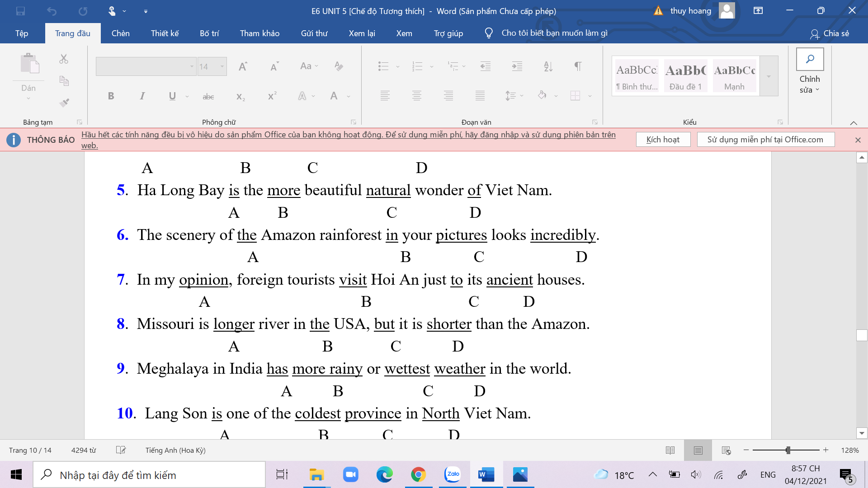Select the Đầu đề 1 style
This screenshot has height=488, width=868.
pos(685,76)
